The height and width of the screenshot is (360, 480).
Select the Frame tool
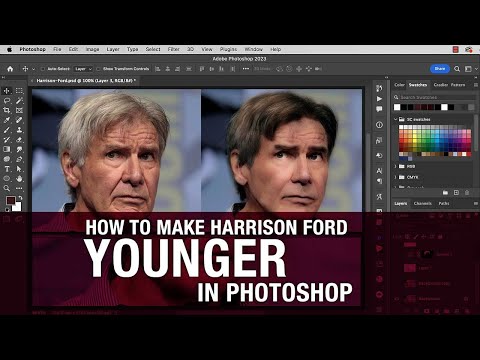19,110
